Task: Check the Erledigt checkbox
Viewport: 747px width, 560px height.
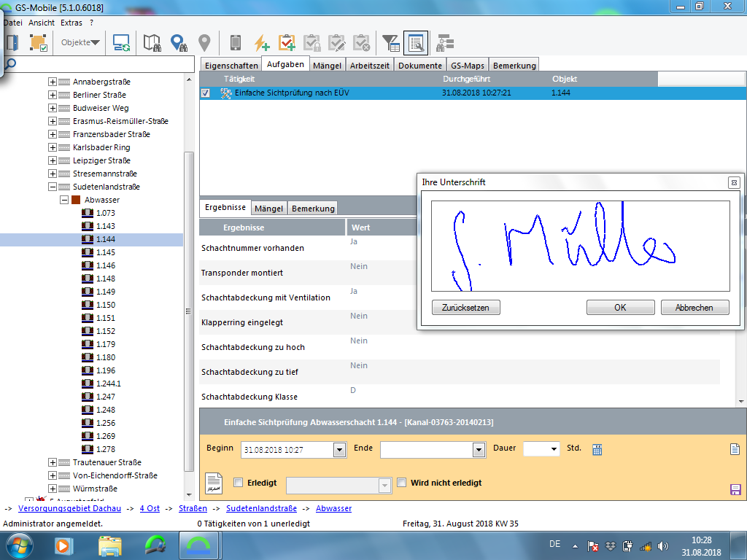Action: coord(238,483)
